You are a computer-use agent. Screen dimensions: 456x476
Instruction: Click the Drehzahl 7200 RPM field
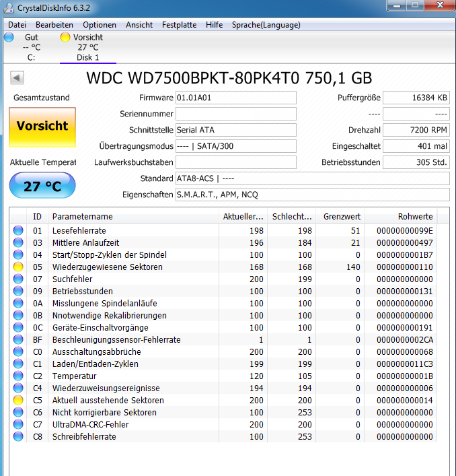[x=416, y=130]
